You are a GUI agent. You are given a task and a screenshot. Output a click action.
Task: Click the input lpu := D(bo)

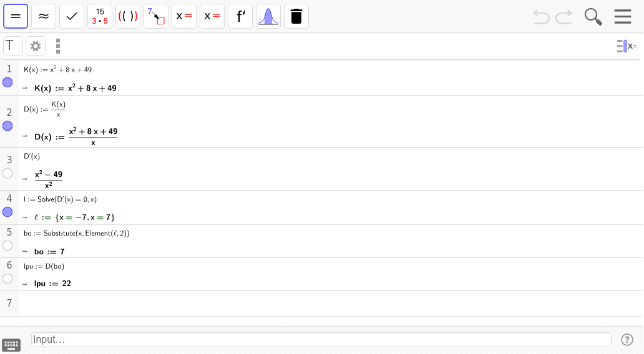44,266
